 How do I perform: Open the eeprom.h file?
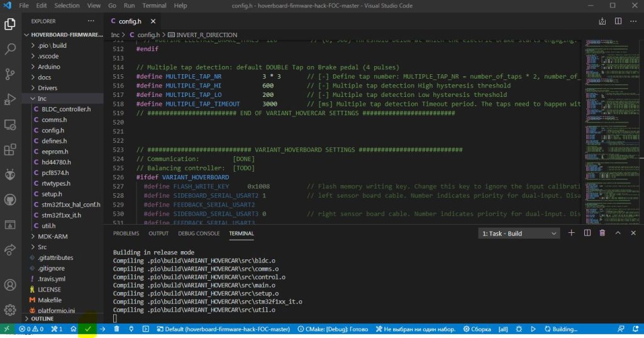point(54,152)
